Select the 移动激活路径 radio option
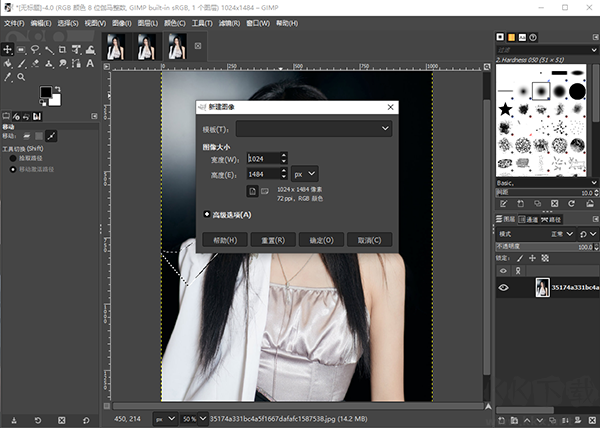 [13, 169]
